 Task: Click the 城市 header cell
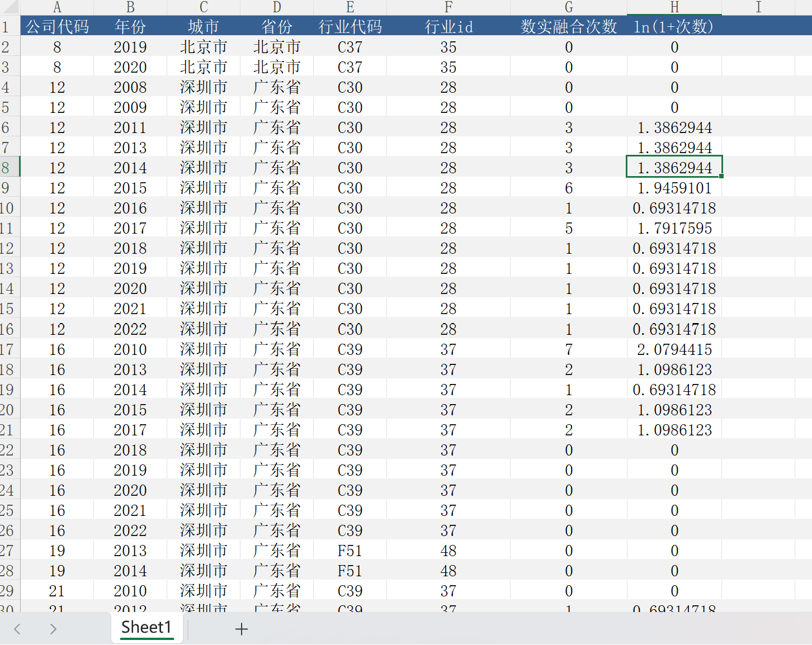[x=204, y=27]
